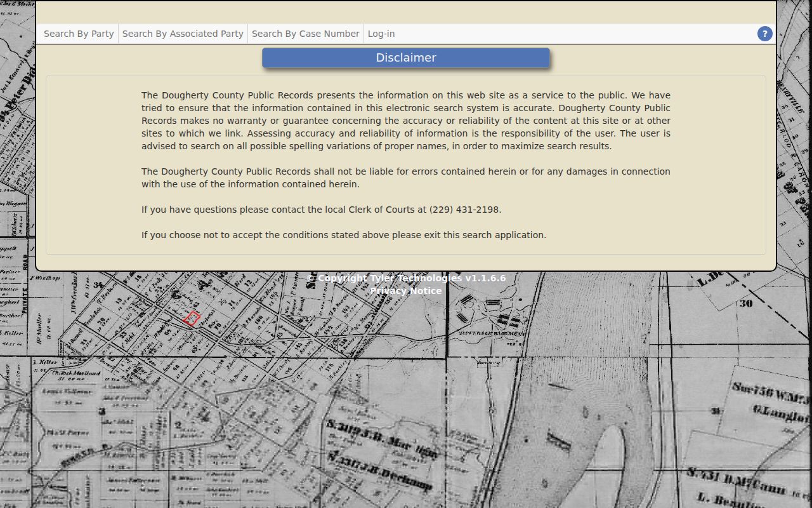Image resolution: width=812 pixels, height=508 pixels.
Task: Open the Privacy Notice link
Action: pos(406,291)
